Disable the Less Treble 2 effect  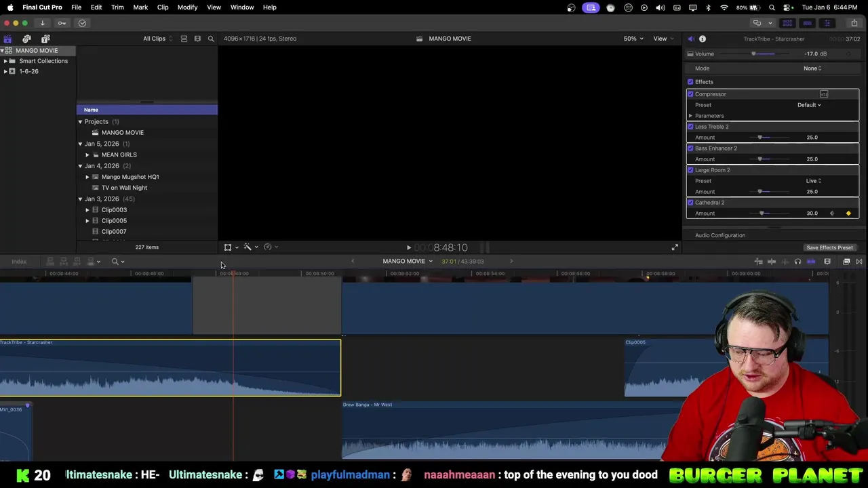pyautogui.click(x=690, y=127)
